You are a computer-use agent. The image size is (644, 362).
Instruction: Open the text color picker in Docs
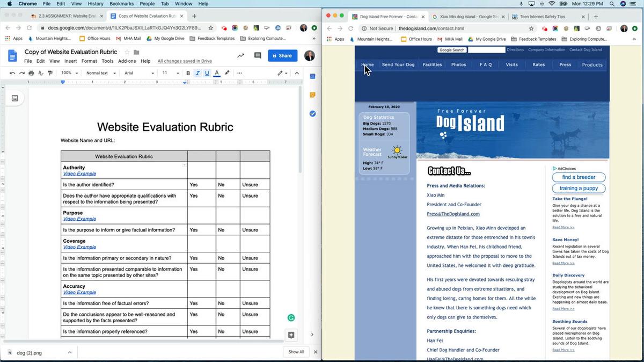point(217,73)
